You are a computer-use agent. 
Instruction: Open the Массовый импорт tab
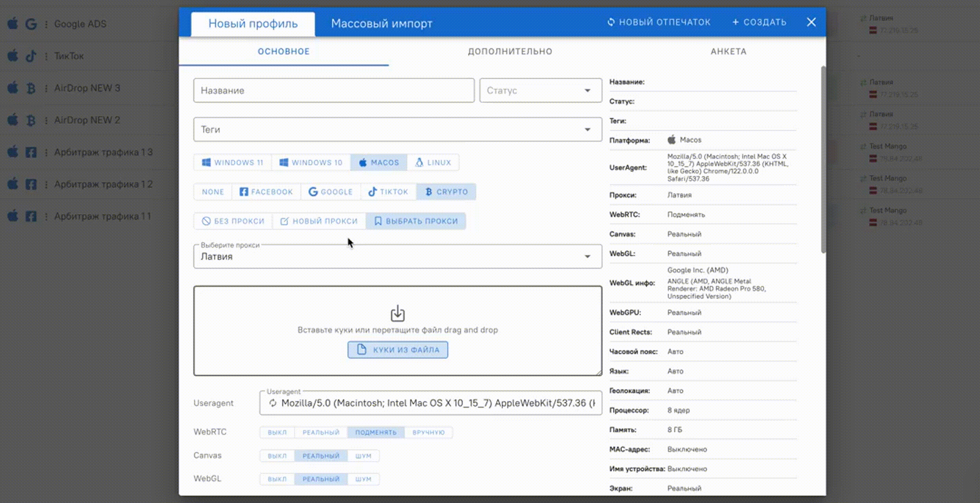coord(381,24)
